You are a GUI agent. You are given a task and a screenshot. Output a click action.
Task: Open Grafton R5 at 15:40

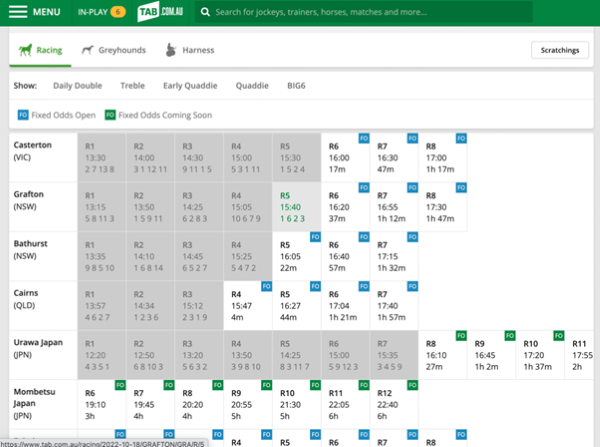click(297, 207)
